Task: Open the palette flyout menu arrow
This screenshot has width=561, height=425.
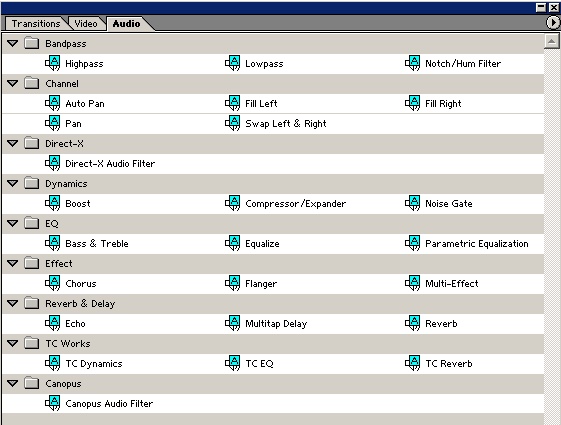Action: [553, 23]
